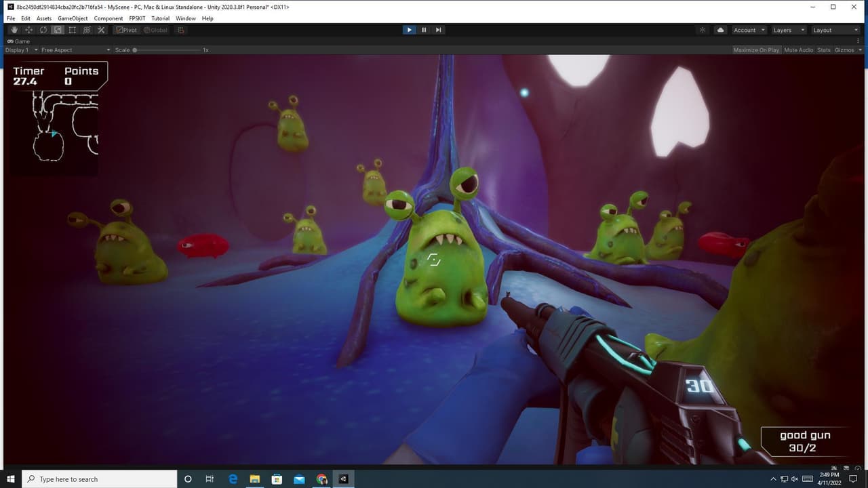Open the Window menu
Viewport: 868px width, 488px height.
coord(186,18)
